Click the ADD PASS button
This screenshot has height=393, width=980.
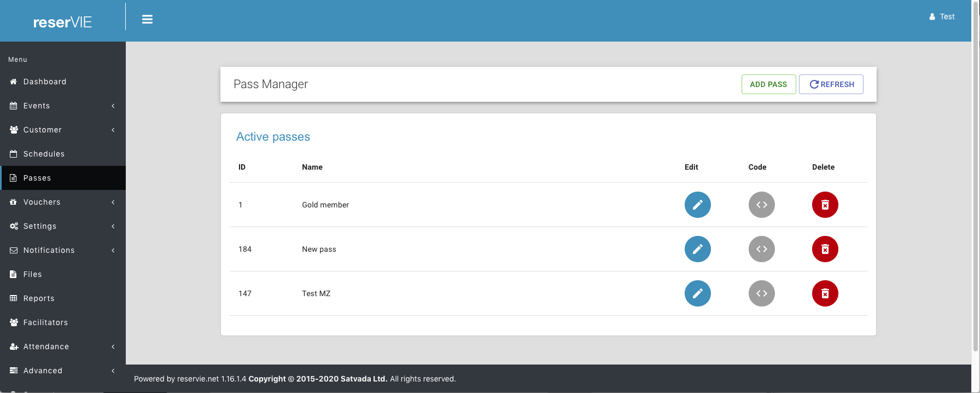point(768,84)
